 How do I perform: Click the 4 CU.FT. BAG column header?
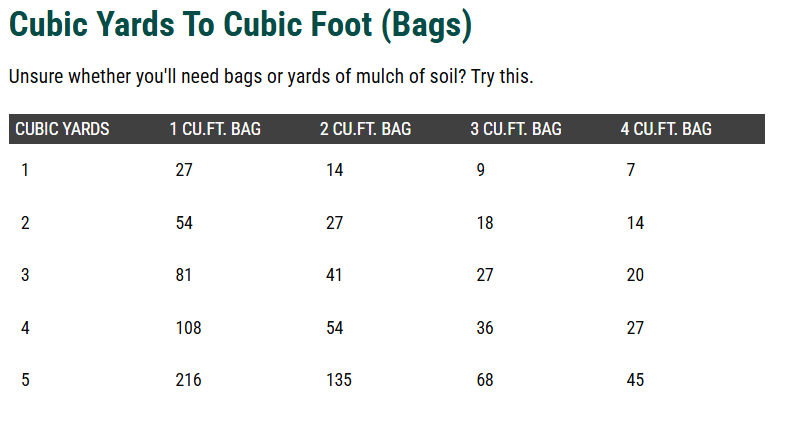(666, 129)
